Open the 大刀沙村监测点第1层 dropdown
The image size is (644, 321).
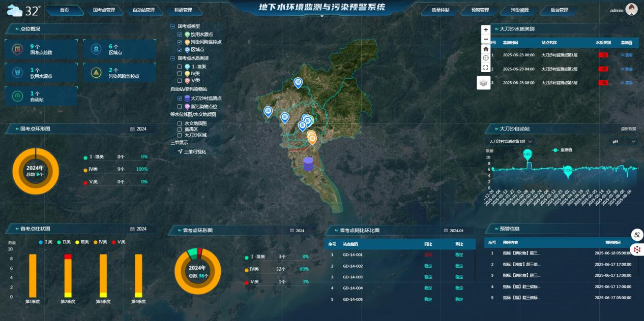[x=510, y=142]
